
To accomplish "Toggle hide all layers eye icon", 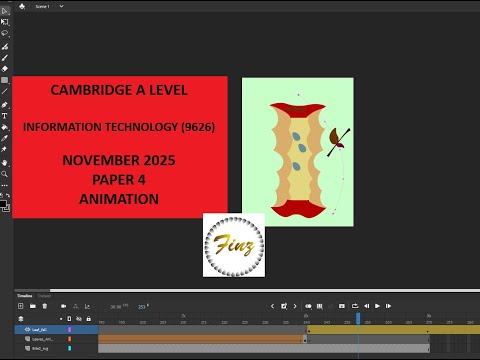I will [79, 319].
